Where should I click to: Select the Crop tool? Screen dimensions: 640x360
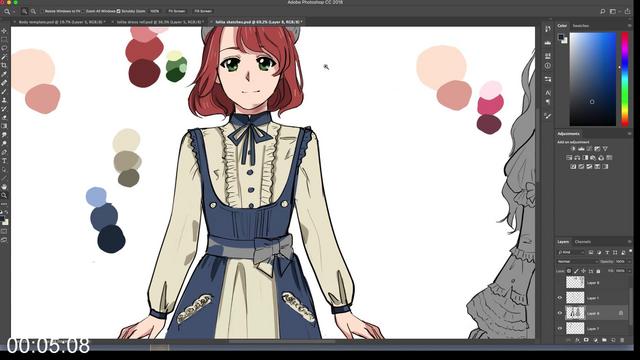4,65
